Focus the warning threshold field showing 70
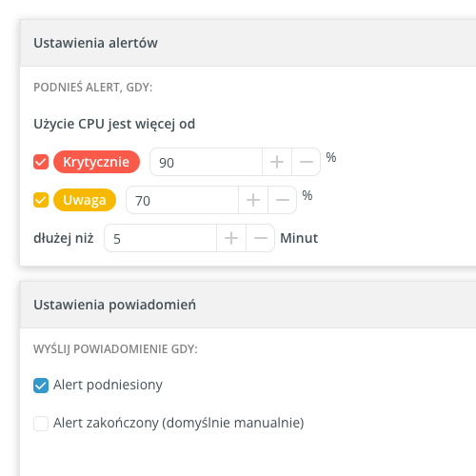Viewport: 476px width, 476px height. click(182, 200)
